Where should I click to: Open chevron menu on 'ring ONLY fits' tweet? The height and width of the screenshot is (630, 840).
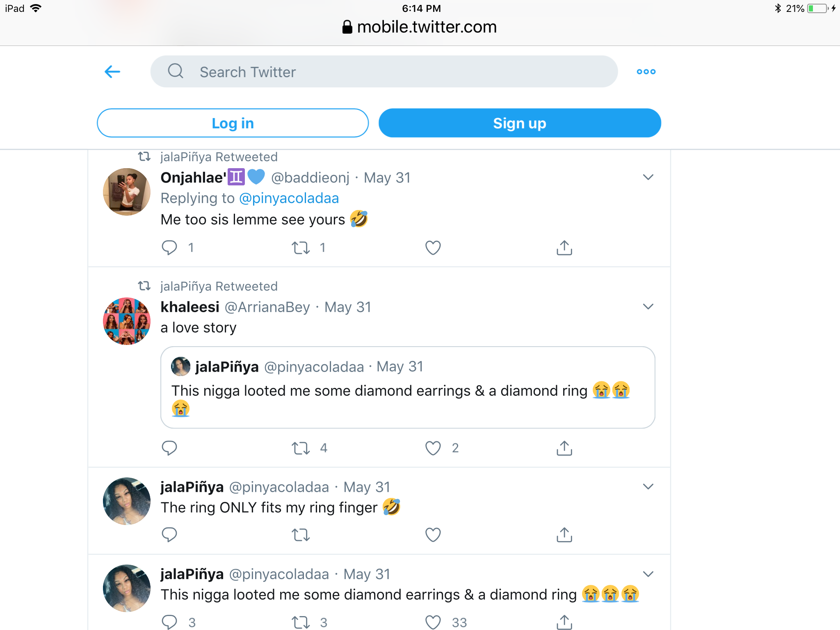pos(648,486)
